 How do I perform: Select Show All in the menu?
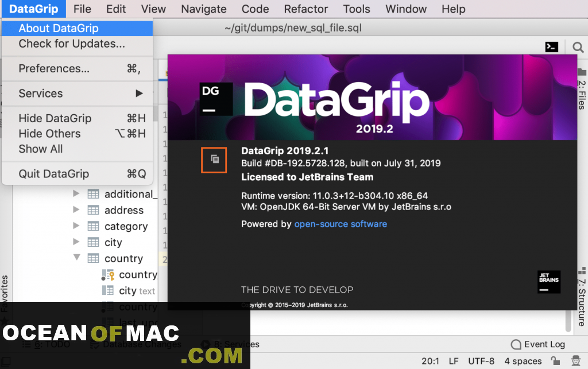78,149
